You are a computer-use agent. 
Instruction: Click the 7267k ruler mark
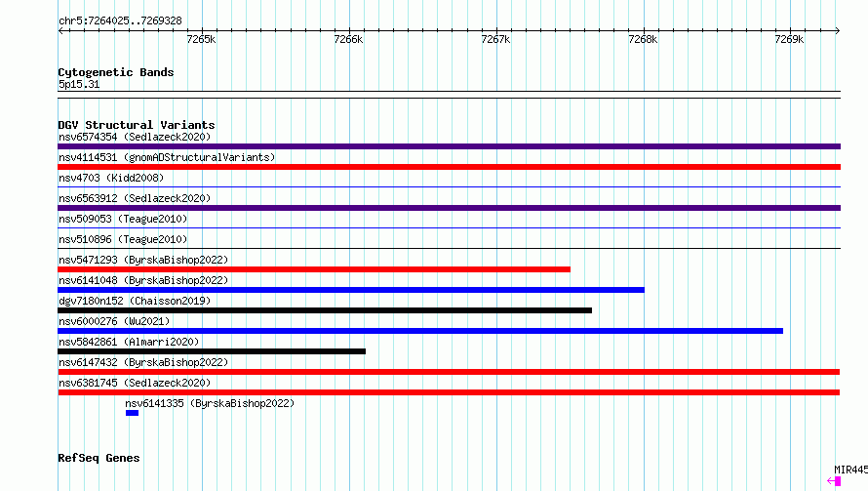pos(496,39)
